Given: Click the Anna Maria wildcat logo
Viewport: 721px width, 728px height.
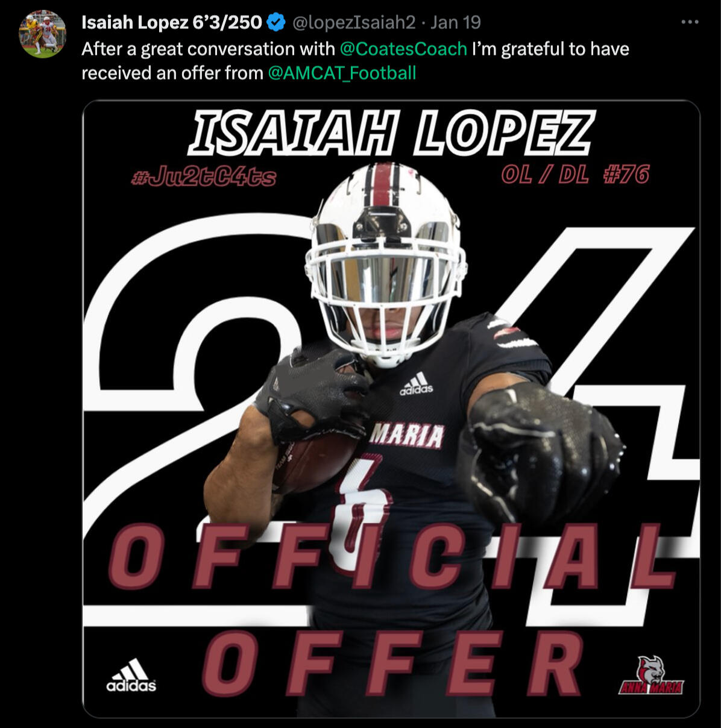Looking at the screenshot, I should click(x=651, y=675).
